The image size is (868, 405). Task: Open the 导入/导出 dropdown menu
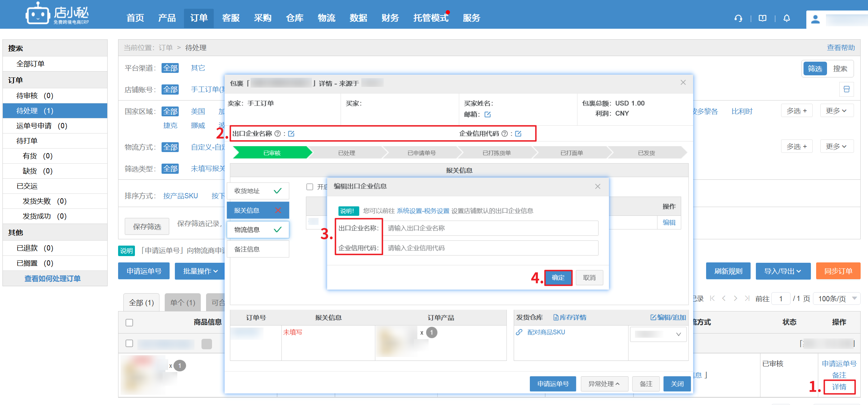click(x=782, y=271)
